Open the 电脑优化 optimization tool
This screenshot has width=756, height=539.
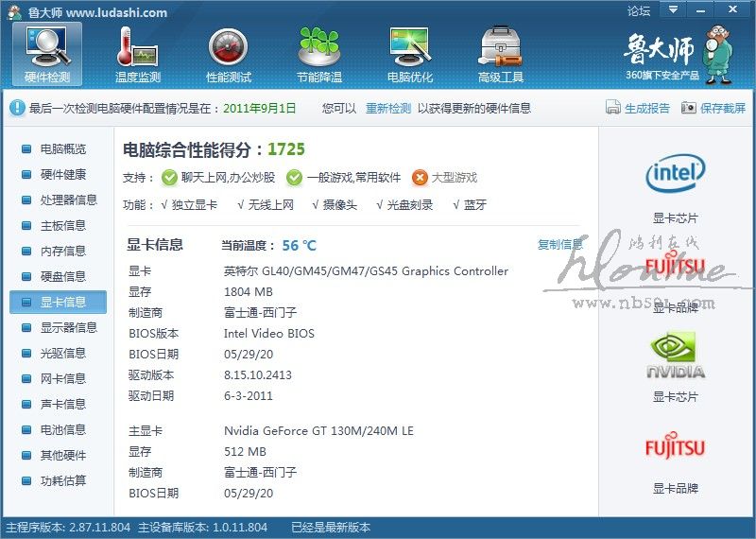410,55
